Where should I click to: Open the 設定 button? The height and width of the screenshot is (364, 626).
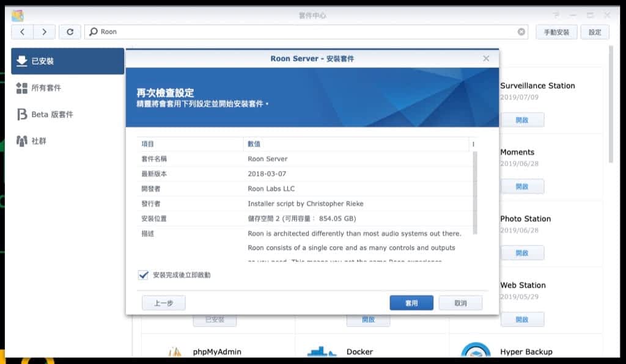pyautogui.click(x=595, y=32)
